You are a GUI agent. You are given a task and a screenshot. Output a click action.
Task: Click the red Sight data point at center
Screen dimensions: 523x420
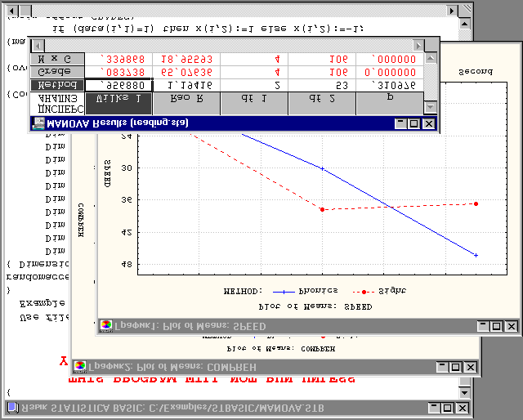click(x=322, y=209)
